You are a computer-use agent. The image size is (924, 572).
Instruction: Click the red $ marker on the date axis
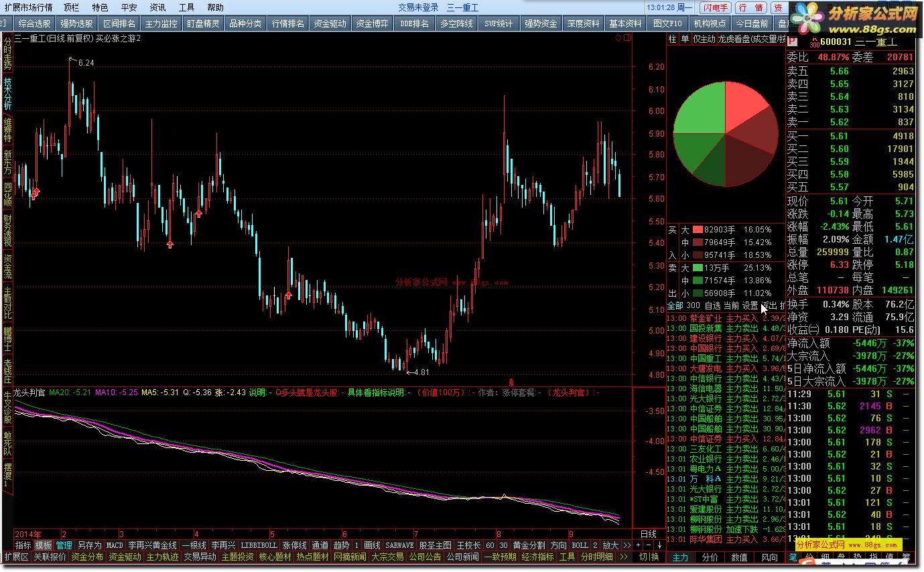click(511, 382)
